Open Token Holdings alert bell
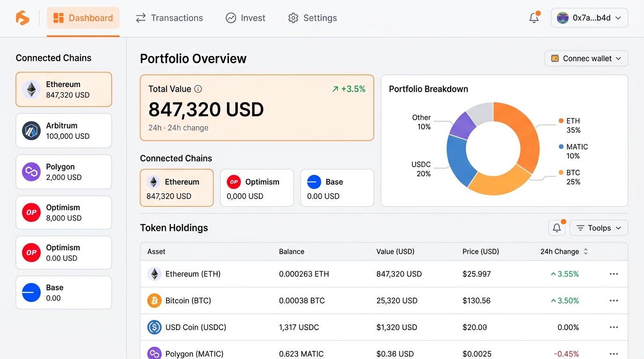This screenshot has height=359, width=644. click(x=557, y=228)
